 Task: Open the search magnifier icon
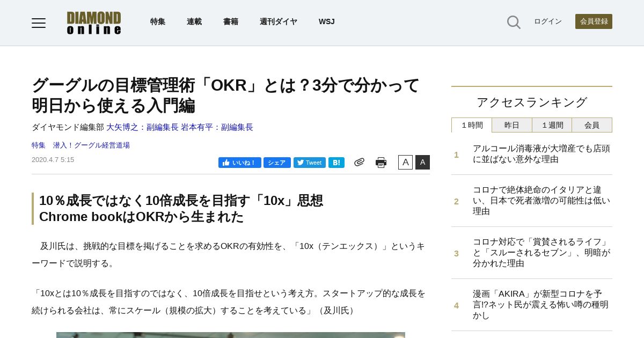514,22
